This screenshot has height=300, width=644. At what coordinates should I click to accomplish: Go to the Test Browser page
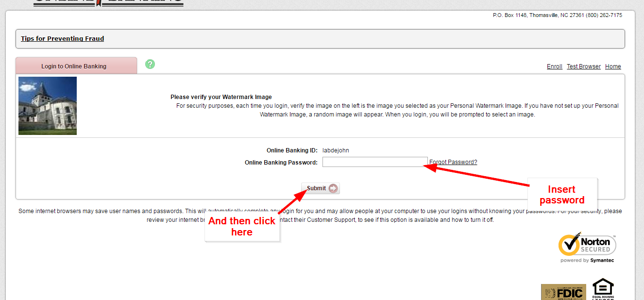click(x=583, y=67)
